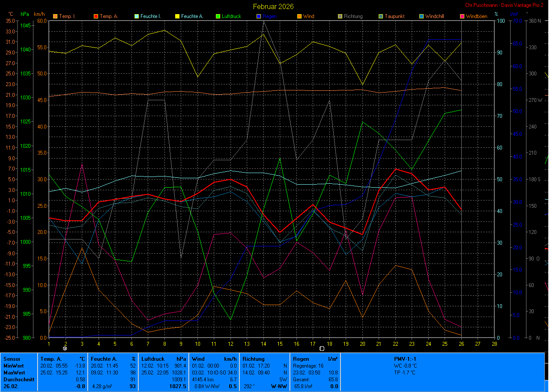The height and width of the screenshot is (392, 550).
Task: Click the Luftdruck hPa column header
Action: pos(164,359)
